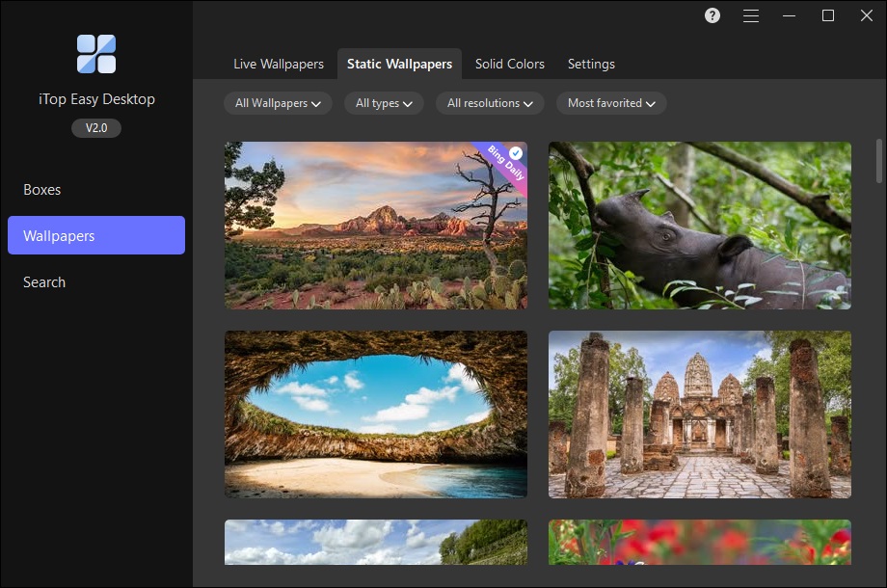Click the iTop Easy Desktop title text
The height and width of the screenshot is (588, 887).
point(96,99)
